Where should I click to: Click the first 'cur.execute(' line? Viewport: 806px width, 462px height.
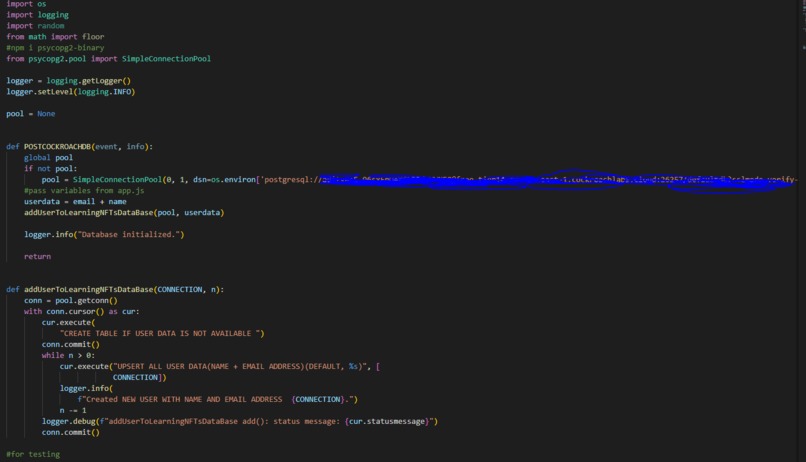point(68,323)
